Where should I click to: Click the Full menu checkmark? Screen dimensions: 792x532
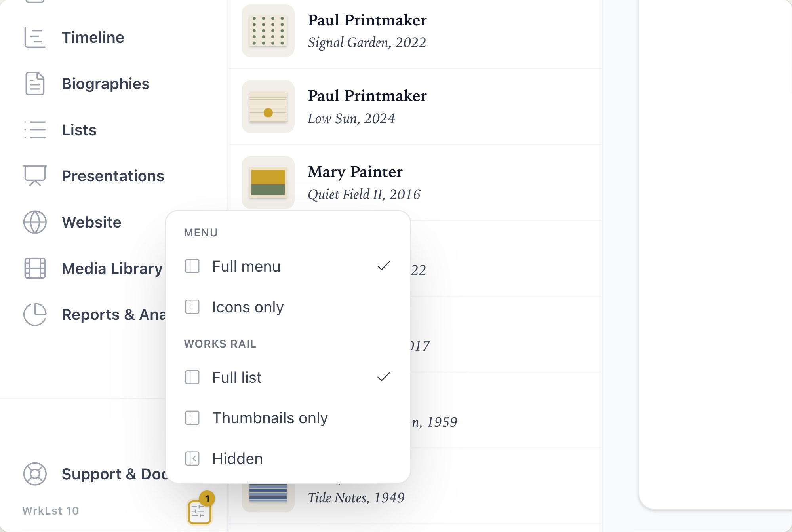(384, 266)
